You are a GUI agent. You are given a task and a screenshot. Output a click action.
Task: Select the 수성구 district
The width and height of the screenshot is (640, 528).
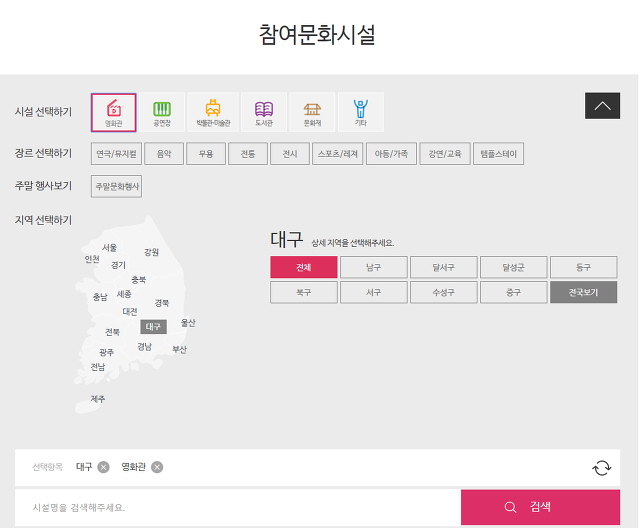444,292
